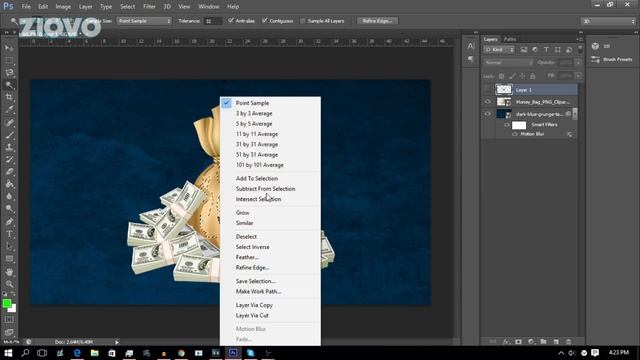Filter layers by adjustment layers icon
The image size is (640, 360).
(x=535, y=50)
